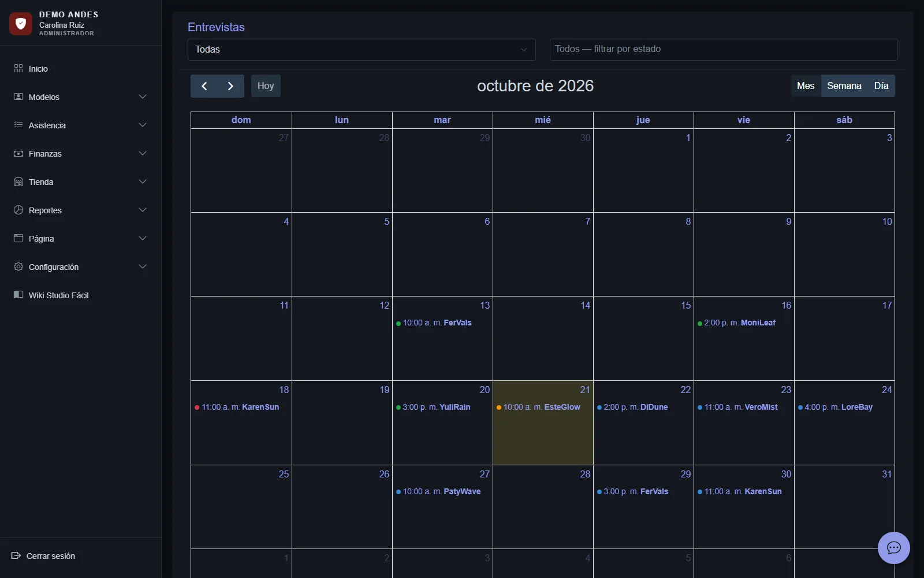Expand the Finanzas menu chevron

[x=143, y=153]
